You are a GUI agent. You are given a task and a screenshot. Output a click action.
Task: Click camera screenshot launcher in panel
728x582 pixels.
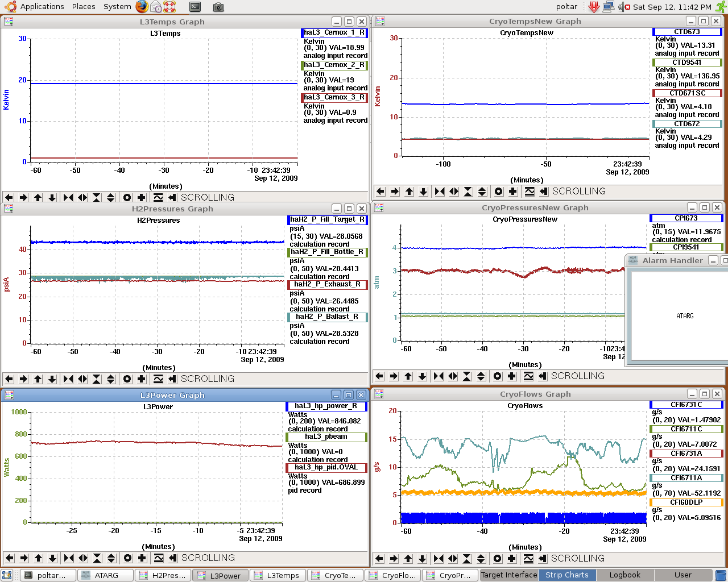coord(218,7)
